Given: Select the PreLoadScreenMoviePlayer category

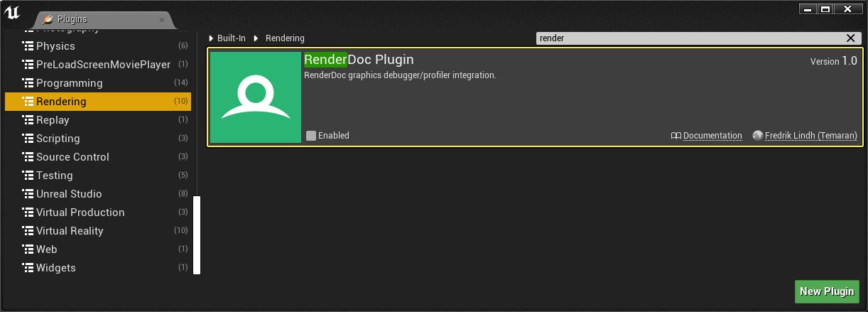Looking at the screenshot, I should coord(98,65).
